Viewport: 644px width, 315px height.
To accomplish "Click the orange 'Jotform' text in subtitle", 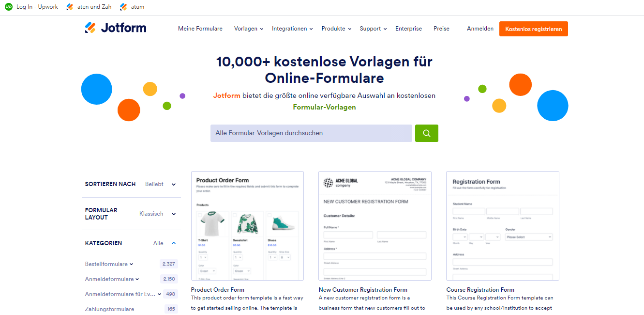I will pos(227,95).
